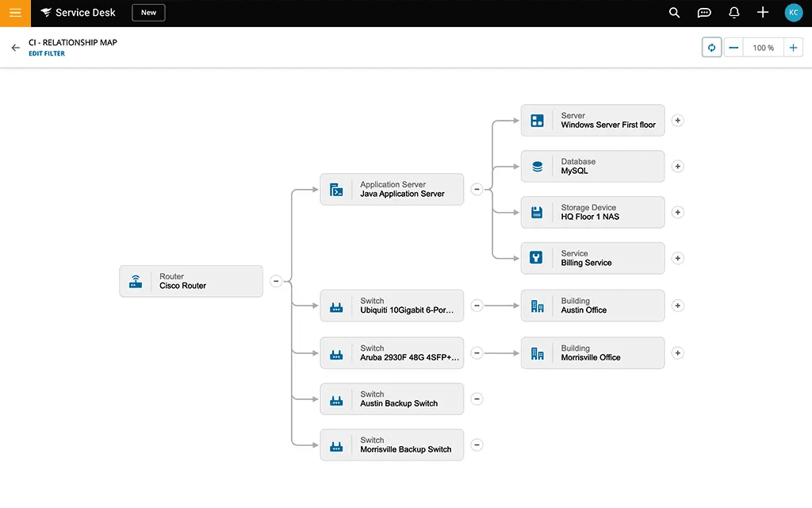Collapse Java Application Server children
This screenshot has width=812, height=508.
[x=477, y=189]
